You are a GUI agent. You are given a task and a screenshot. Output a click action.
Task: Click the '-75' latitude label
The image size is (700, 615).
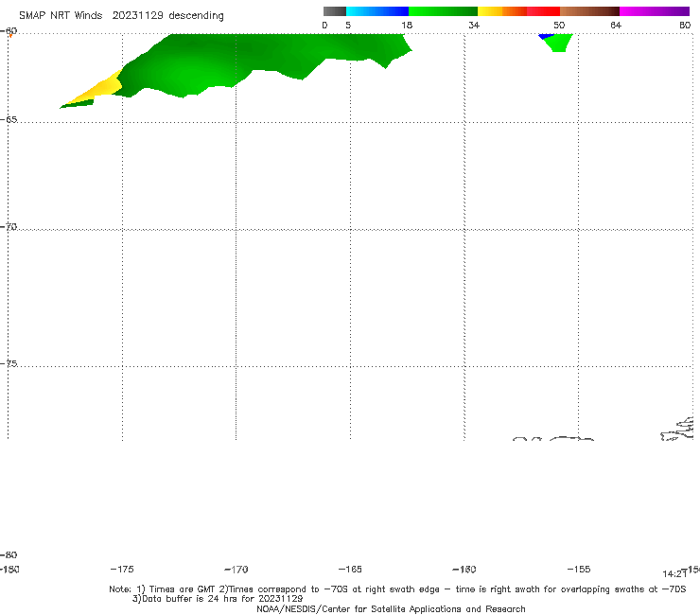pyautogui.click(x=9, y=363)
